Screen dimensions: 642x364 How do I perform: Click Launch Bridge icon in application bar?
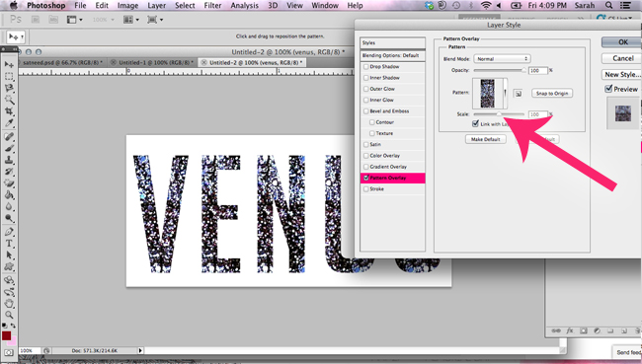[36, 20]
